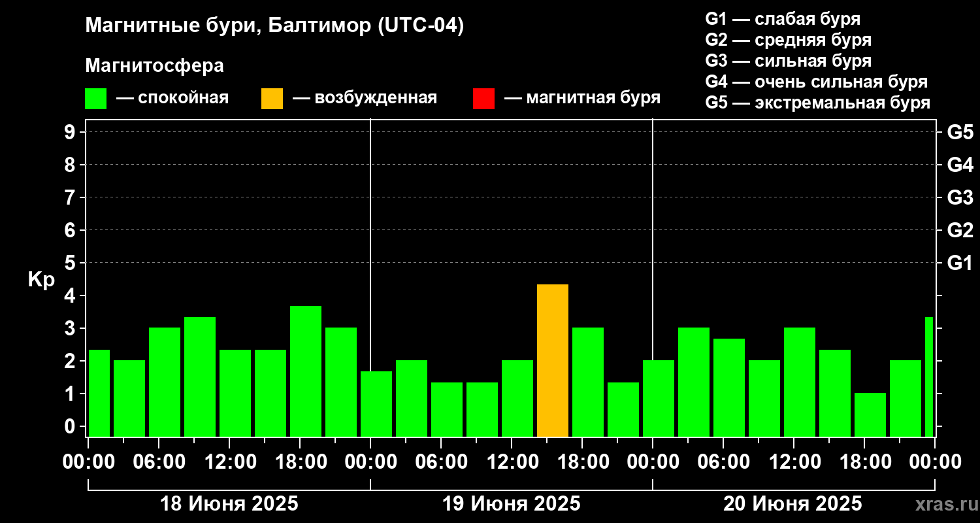The image size is (980, 523).
Task: Click the date label '19 Июня 2025'
Action: (x=512, y=504)
